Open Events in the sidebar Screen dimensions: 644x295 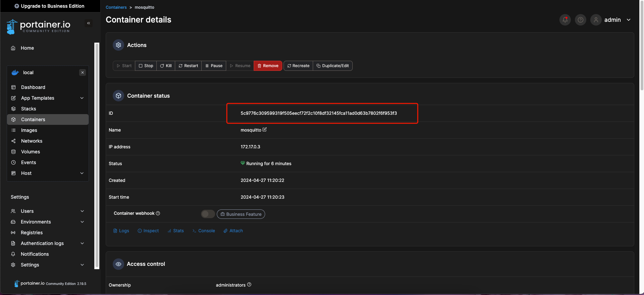pyautogui.click(x=48, y=162)
